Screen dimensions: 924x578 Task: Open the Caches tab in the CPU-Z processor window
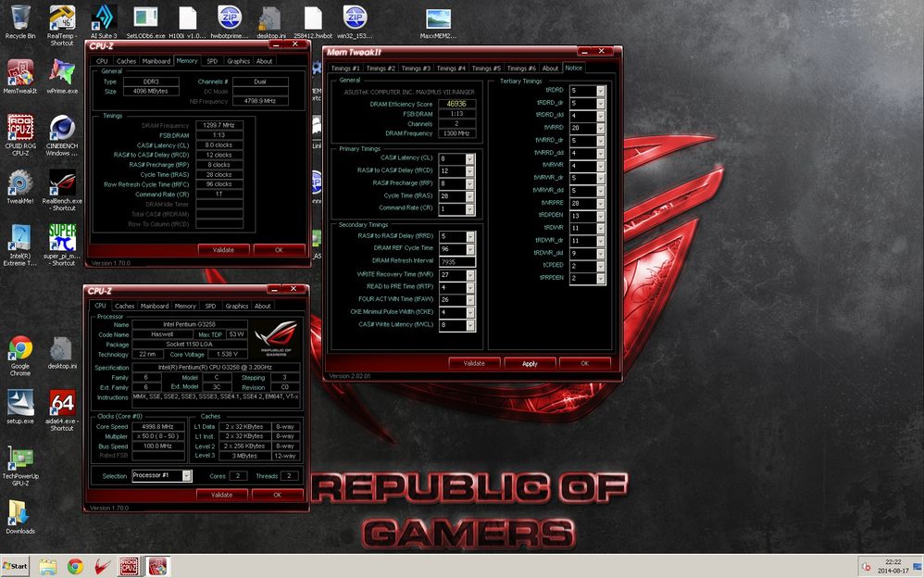pyautogui.click(x=124, y=306)
